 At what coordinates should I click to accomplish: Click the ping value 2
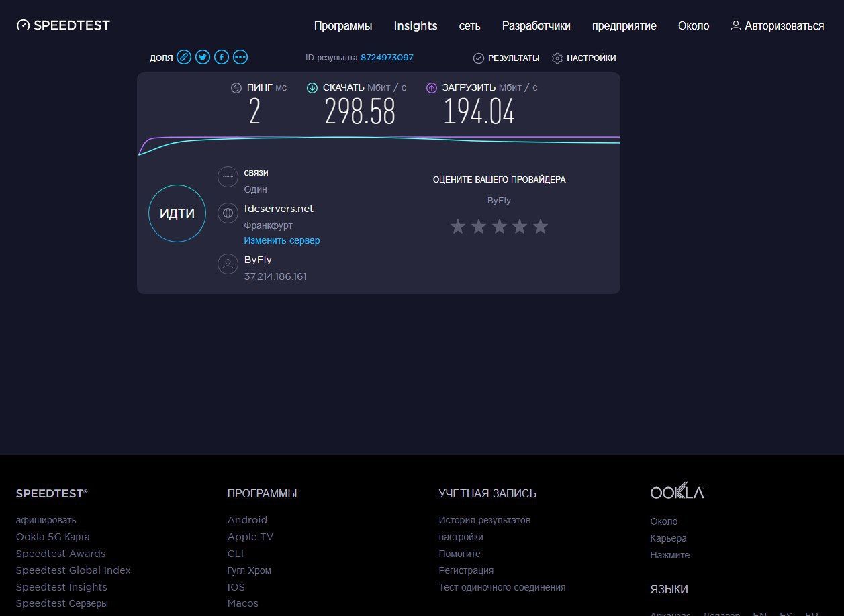tap(254, 111)
